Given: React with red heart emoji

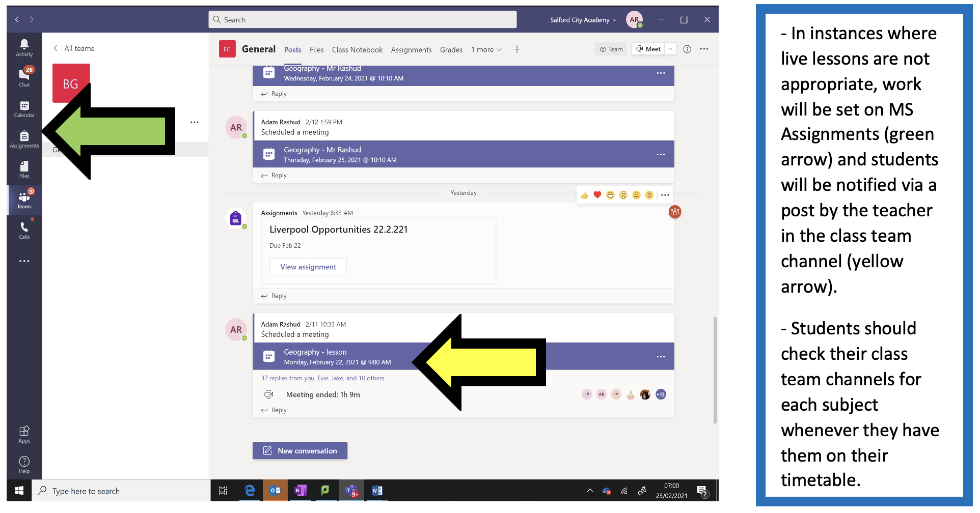Looking at the screenshot, I should click(x=597, y=195).
